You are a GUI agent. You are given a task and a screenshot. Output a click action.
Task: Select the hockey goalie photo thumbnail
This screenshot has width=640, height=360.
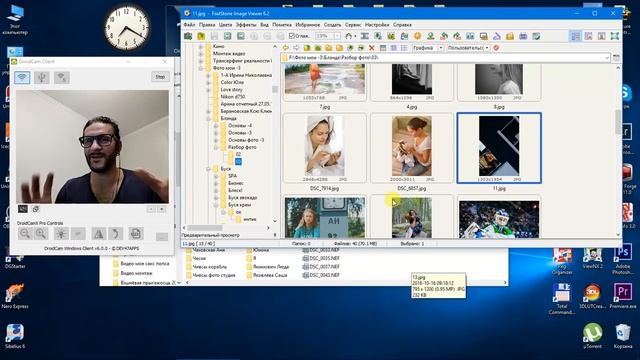point(499,218)
